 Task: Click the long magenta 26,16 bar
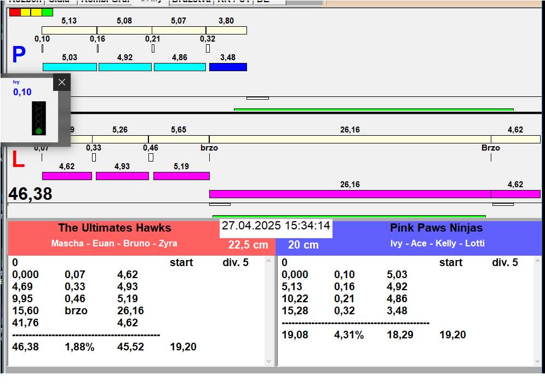(349, 194)
